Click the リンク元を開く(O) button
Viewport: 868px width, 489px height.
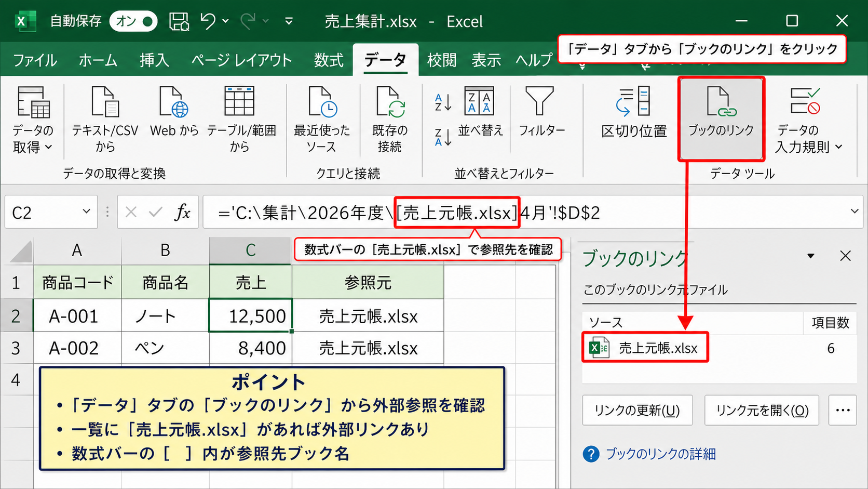click(762, 411)
